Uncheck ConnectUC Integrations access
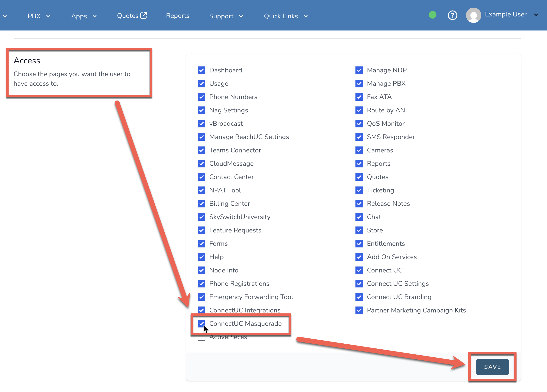 coord(202,310)
